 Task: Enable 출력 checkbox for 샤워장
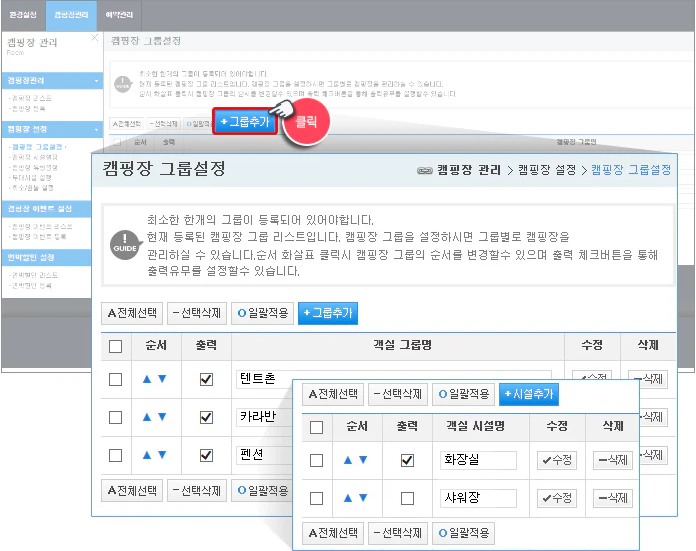point(407,499)
